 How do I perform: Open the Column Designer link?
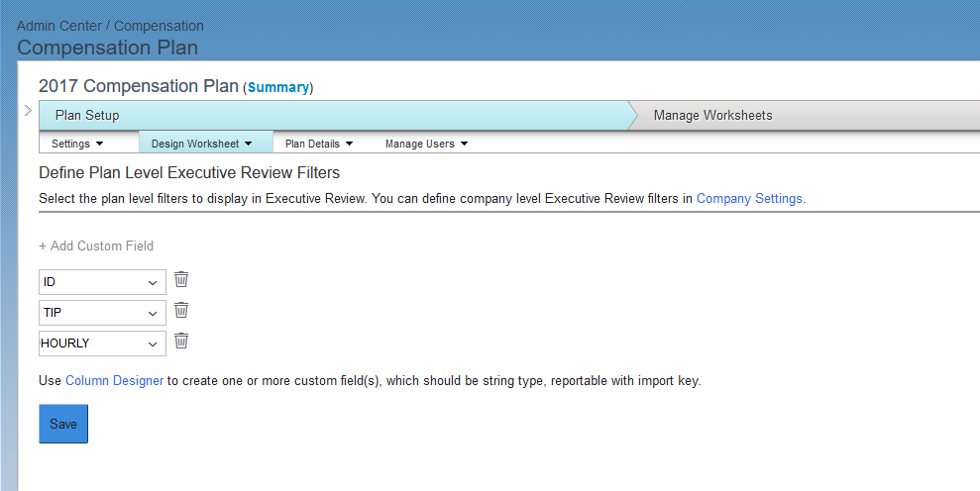114,380
